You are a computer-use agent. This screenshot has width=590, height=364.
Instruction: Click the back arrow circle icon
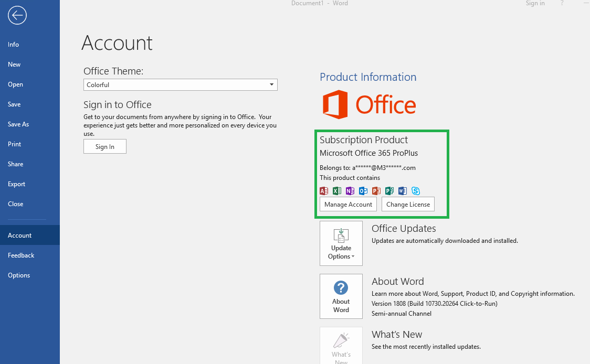(x=17, y=15)
